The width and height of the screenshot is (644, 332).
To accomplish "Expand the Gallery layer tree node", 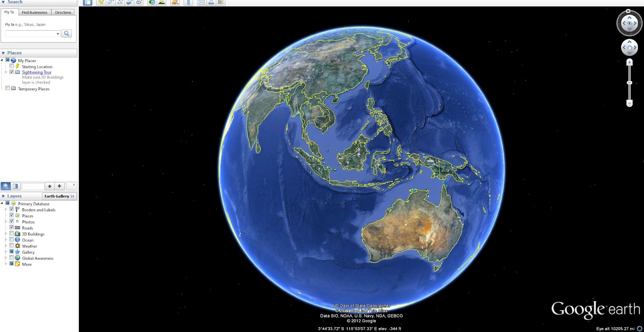I will pyautogui.click(x=6, y=252).
